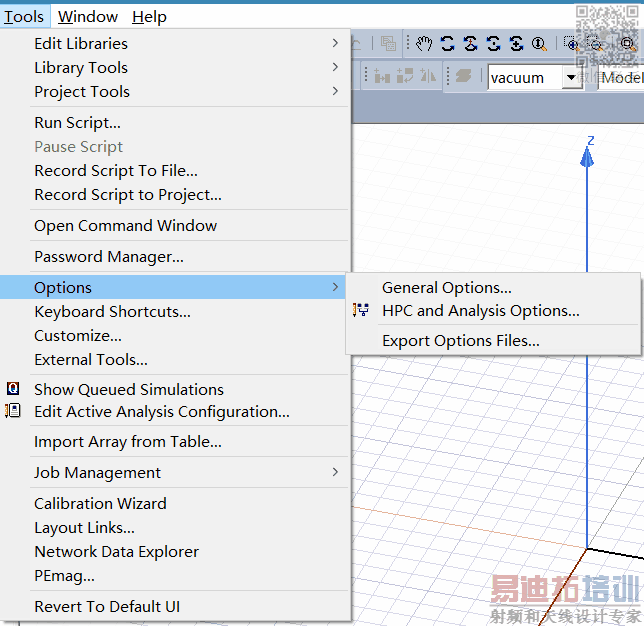Click the blue Z axis arrow
The image size is (644, 626).
click(x=587, y=157)
